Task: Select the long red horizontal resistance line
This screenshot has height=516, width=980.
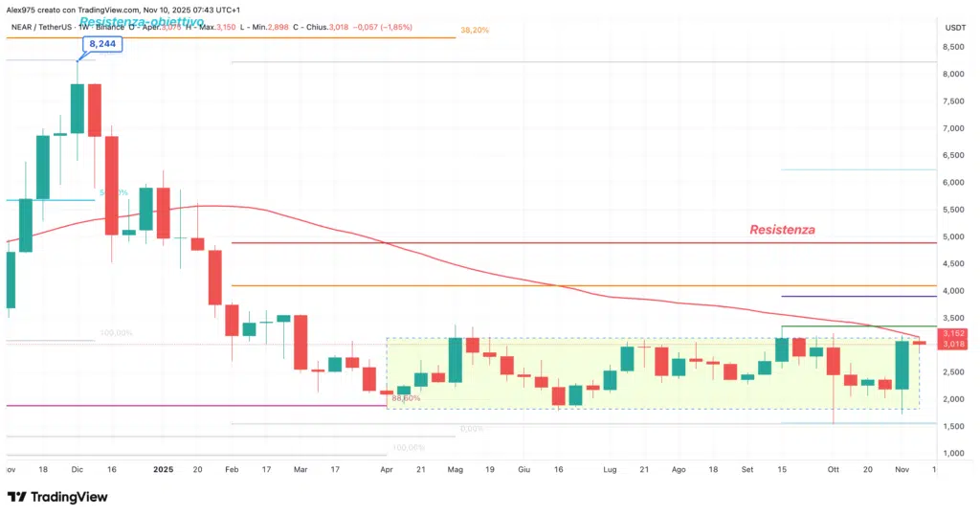Action: 574,243
